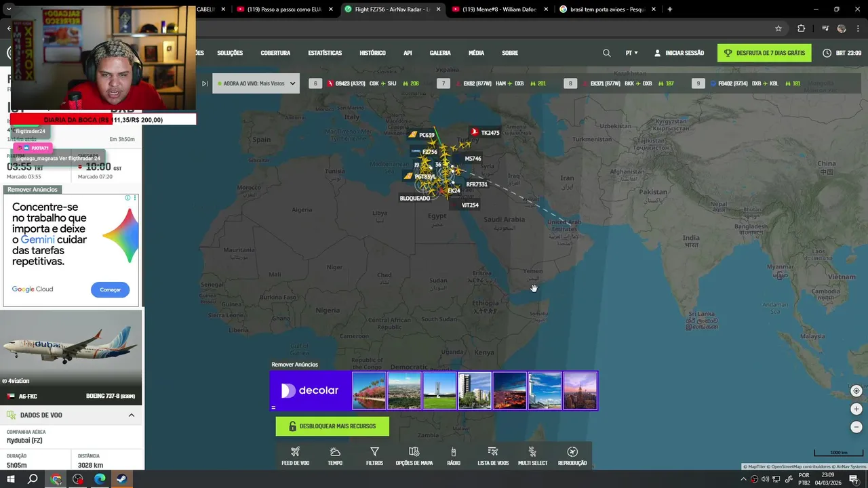868x488 pixels.
Task: Open the taskbar volume control
Action: (x=766, y=479)
